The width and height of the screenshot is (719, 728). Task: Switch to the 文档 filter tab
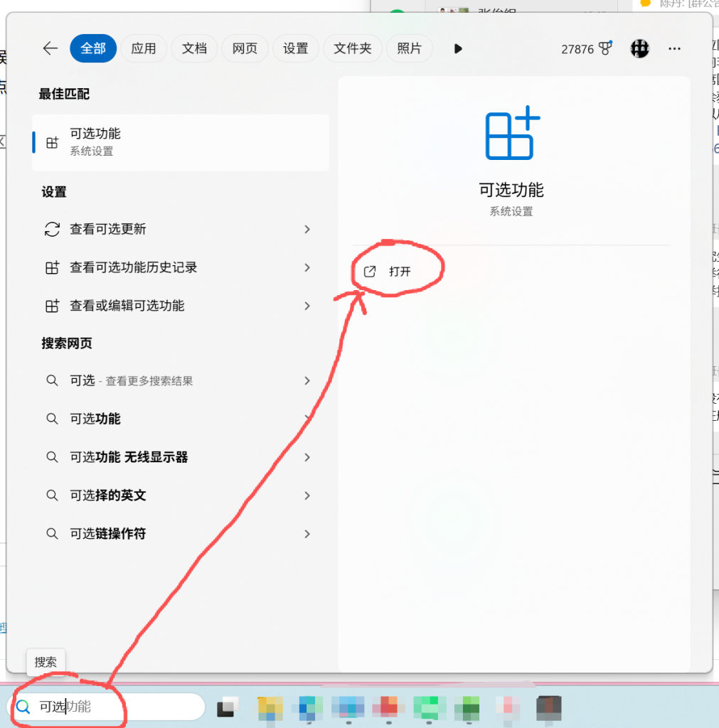point(194,48)
